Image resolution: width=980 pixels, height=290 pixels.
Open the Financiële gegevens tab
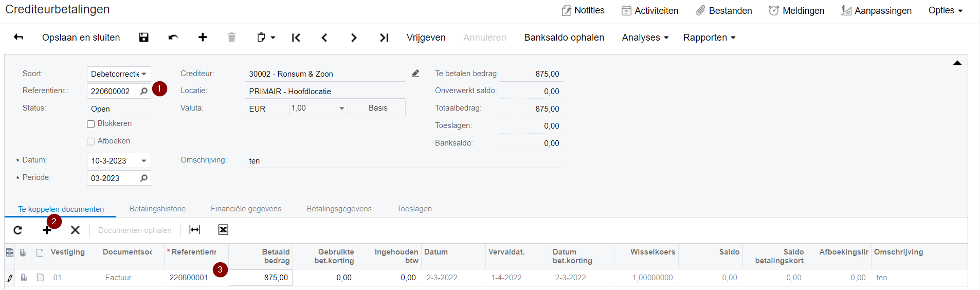tap(246, 209)
